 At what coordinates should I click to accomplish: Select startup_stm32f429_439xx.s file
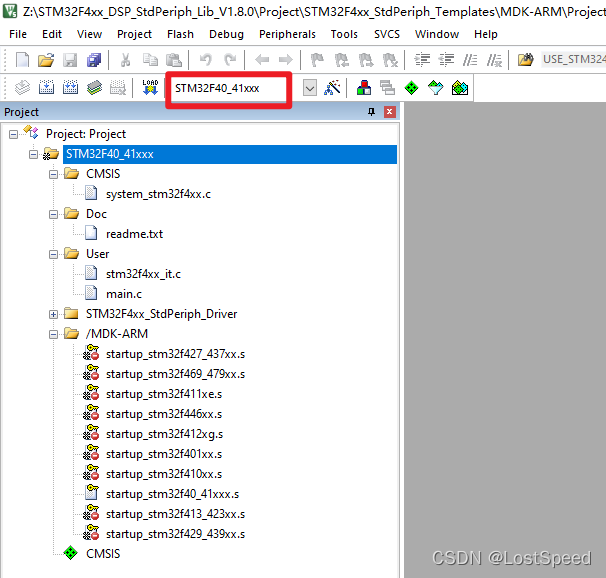click(x=175, y=534)
